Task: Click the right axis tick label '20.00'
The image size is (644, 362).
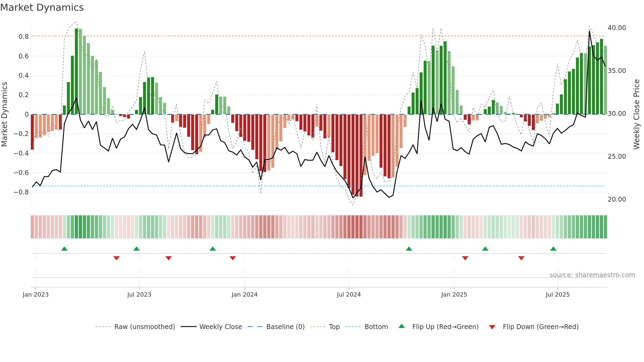Action: click(x=617, y=200)
